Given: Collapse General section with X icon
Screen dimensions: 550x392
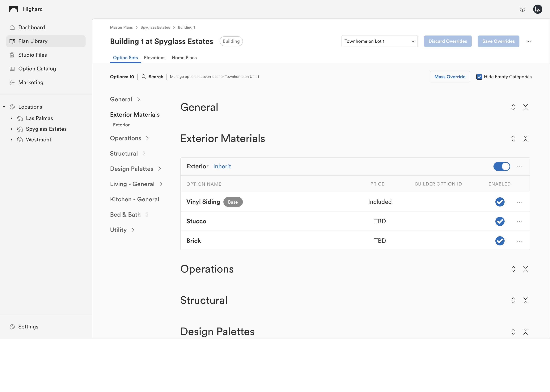Looking at the screenshot, I should point(525,107).
